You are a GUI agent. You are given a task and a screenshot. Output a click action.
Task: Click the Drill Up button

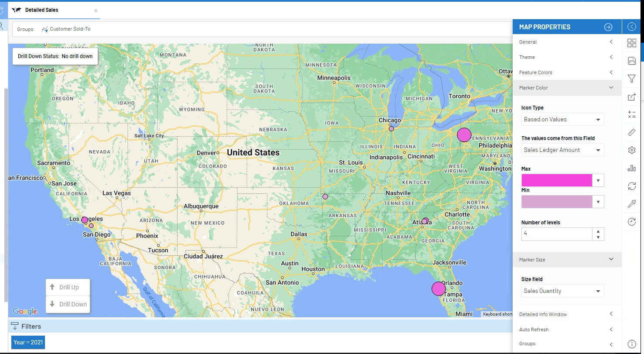click(x=68, y=287)
